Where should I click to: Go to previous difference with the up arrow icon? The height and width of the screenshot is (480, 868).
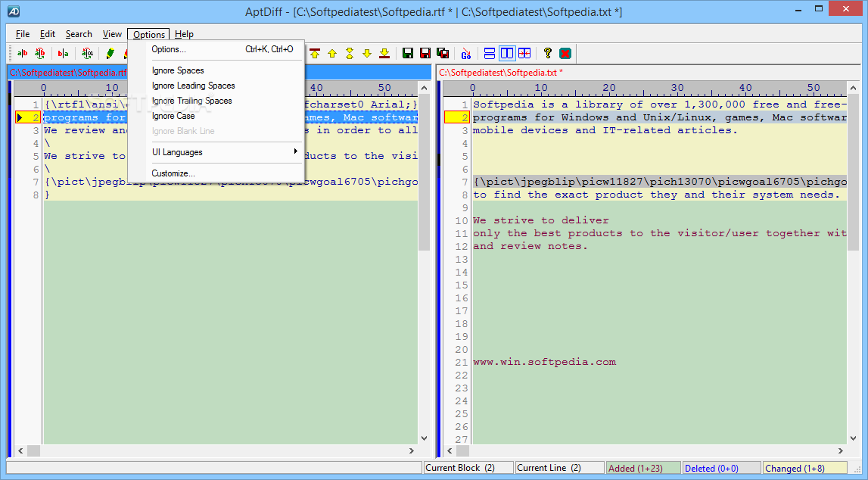(x=332, y=53)
